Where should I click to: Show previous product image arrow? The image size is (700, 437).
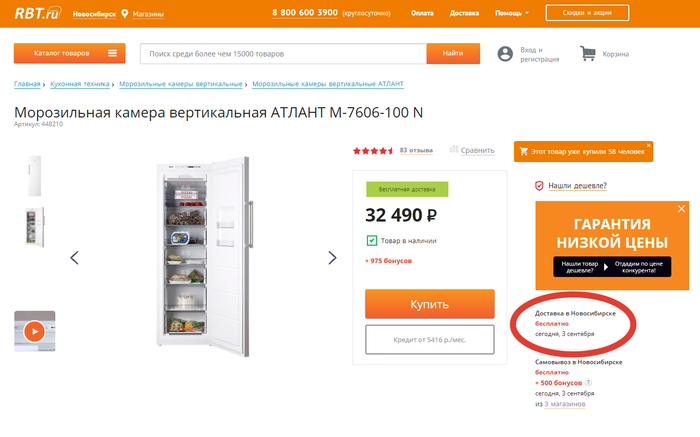point(75,258)
